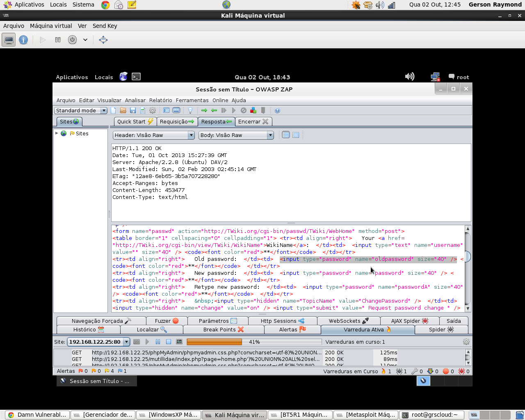Switch to Requisição tab
Image resolution: width=525 pixels, height=420 pixels.
pos(177,121)
